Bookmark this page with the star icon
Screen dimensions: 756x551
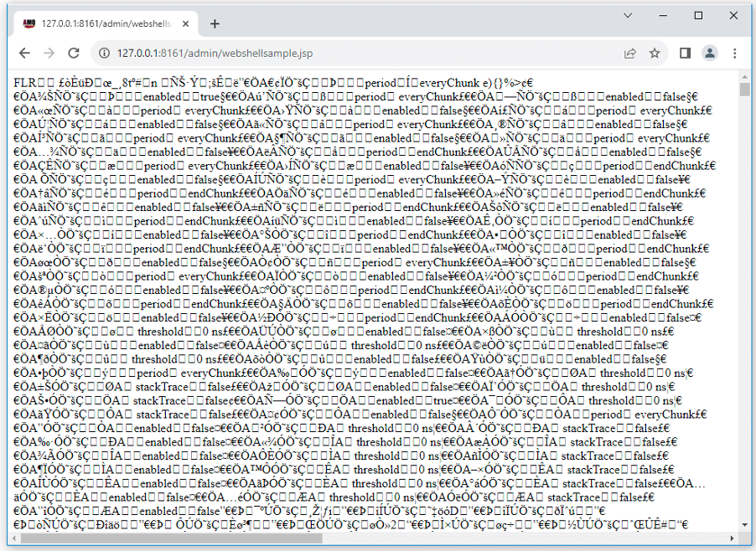[x=655, y=53]
